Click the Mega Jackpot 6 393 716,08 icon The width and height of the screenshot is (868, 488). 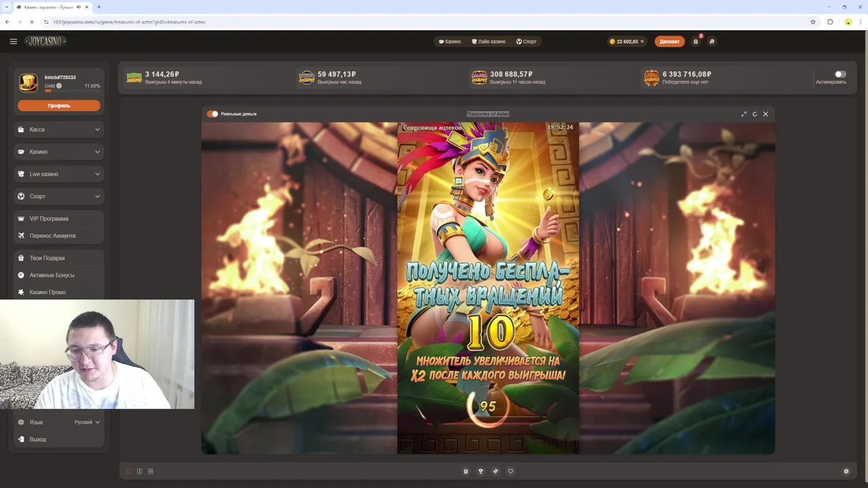[x=652, y=77]
